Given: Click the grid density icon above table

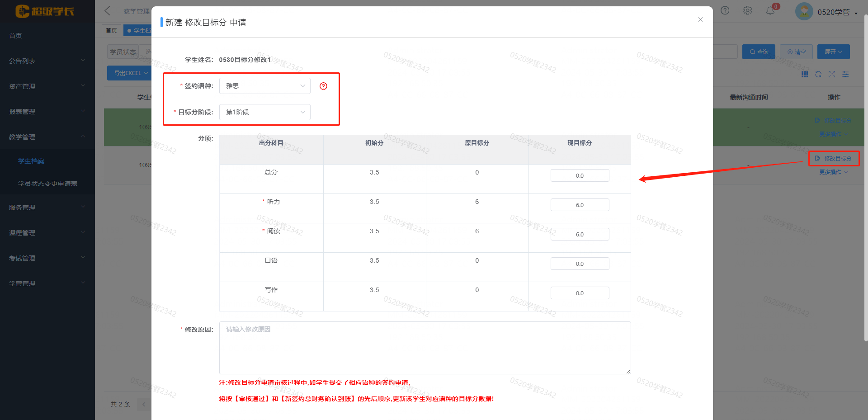Looking at the screenshot, I should click(805, 75).
